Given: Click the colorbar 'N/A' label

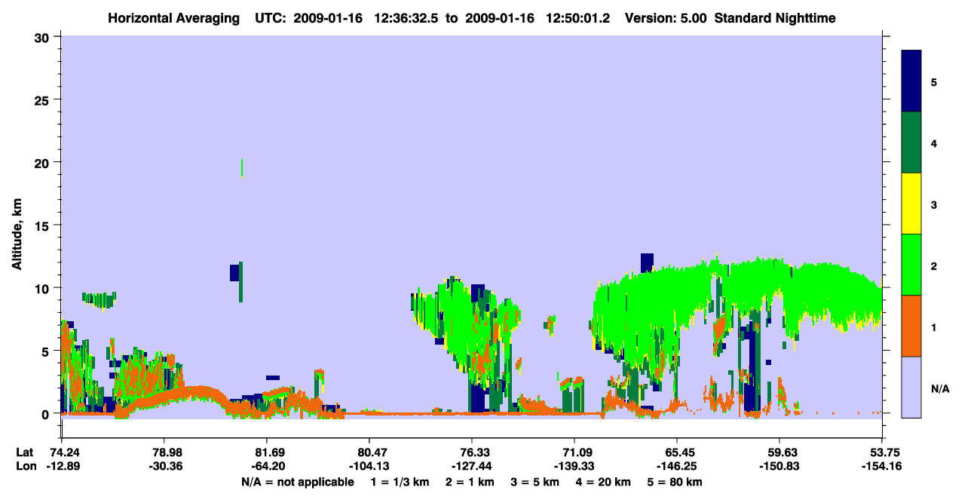Looking at the screenshot, I should [x=939, y=388].
